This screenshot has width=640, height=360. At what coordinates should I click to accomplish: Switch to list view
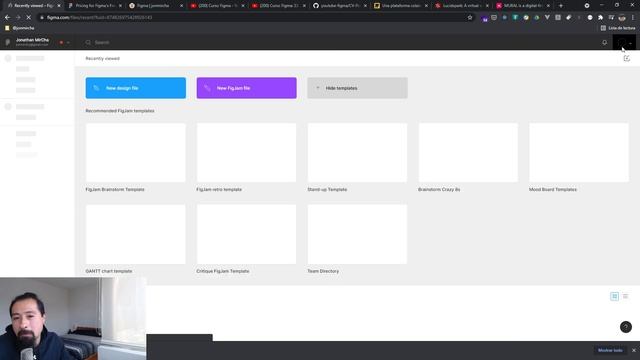tap(625, 296)
